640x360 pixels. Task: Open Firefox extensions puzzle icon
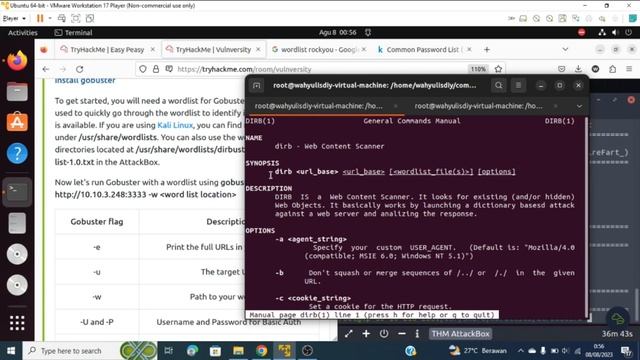coord(612,69)
